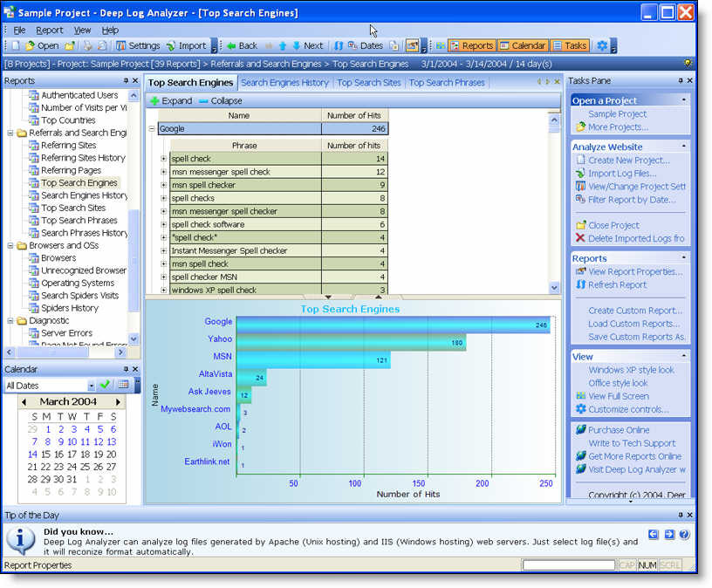The height and width of the screenshot is (588, 712).
Task: Click the Dates filter toolbar button
Action: coord(366,46)
